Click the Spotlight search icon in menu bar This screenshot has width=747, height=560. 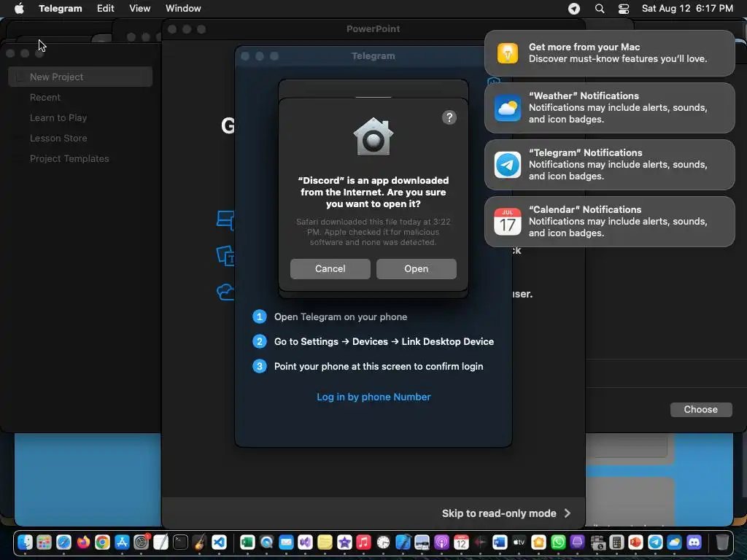[x=600, y=9]
